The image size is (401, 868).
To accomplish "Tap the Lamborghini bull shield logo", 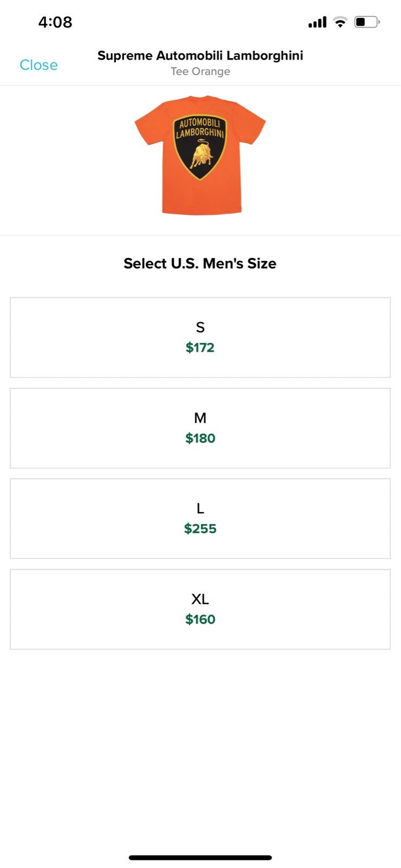I will point(200,147).
